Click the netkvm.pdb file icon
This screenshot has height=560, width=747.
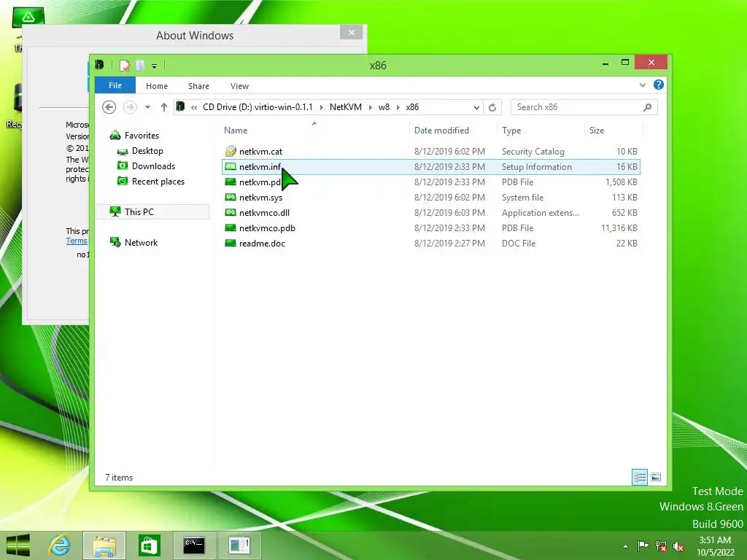(231, 182)
